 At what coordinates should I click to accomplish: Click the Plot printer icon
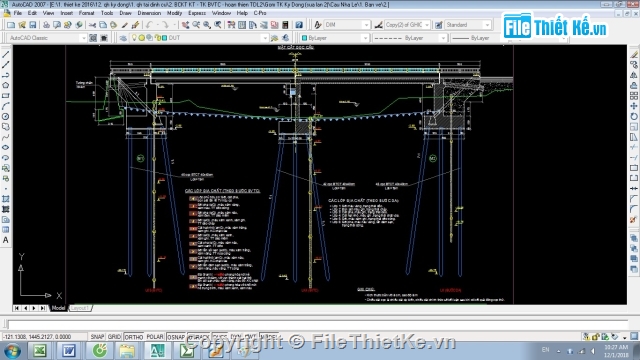[x=46, y=25]
